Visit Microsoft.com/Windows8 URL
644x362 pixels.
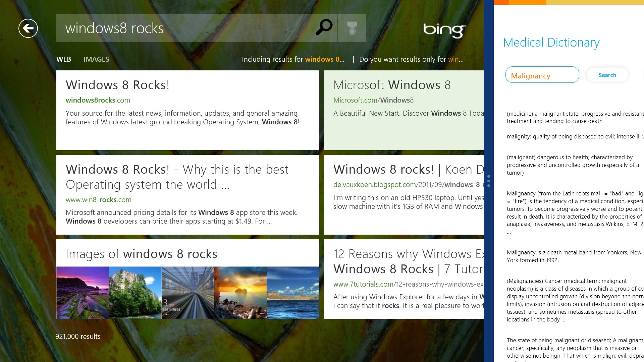(373, 100)
